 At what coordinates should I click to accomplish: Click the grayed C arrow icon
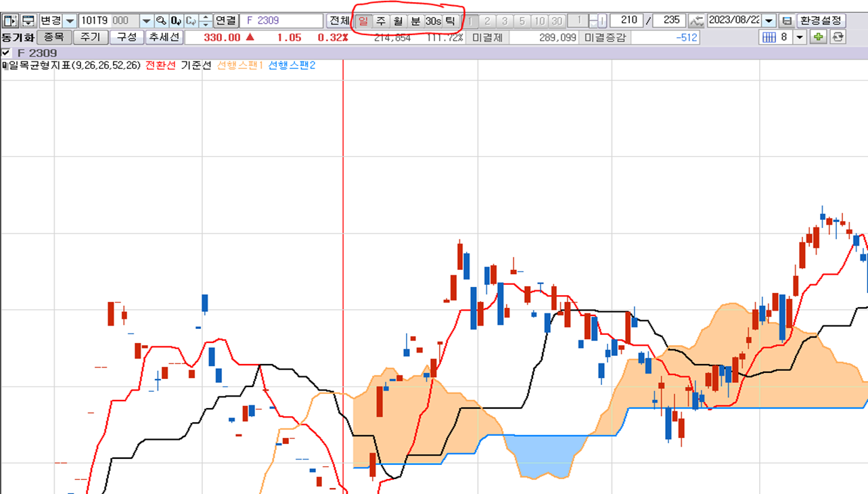(191, 21)
